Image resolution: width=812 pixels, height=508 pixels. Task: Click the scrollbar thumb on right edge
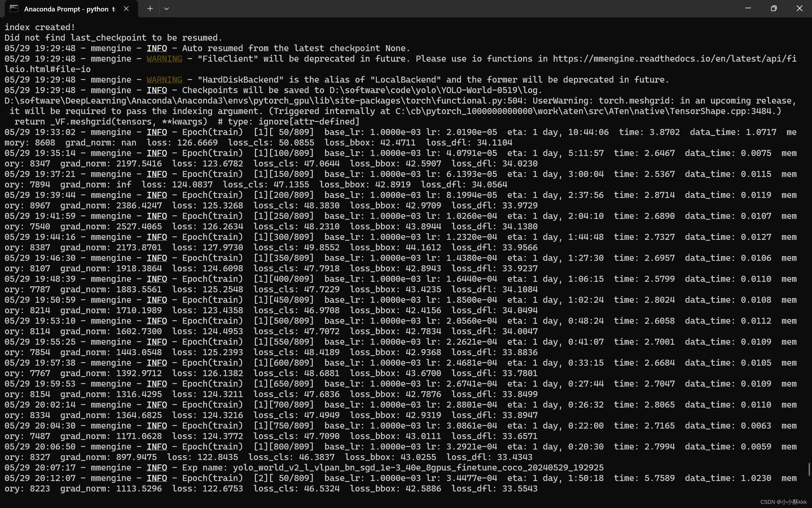click(x=809, y=469)
